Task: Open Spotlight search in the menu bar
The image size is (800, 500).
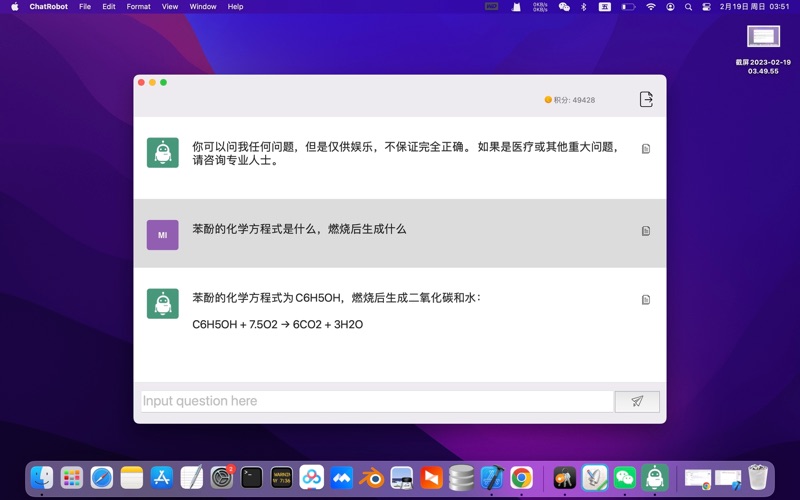Action: click(688, 7)
